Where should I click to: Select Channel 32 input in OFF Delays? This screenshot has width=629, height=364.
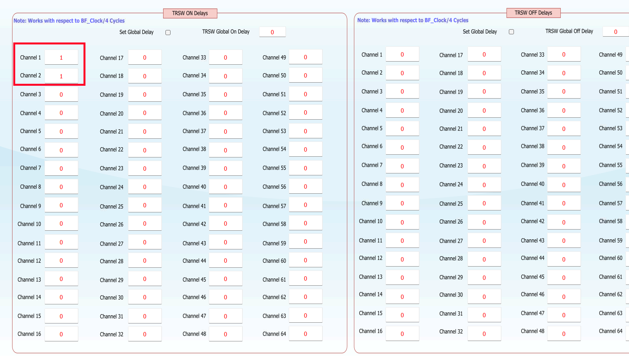tap(484, 334)
